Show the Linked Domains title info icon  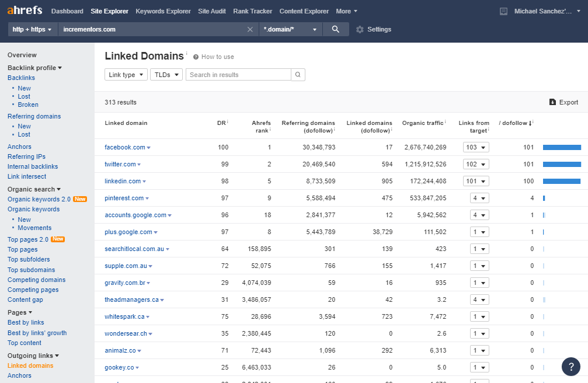tap(186, 53)
